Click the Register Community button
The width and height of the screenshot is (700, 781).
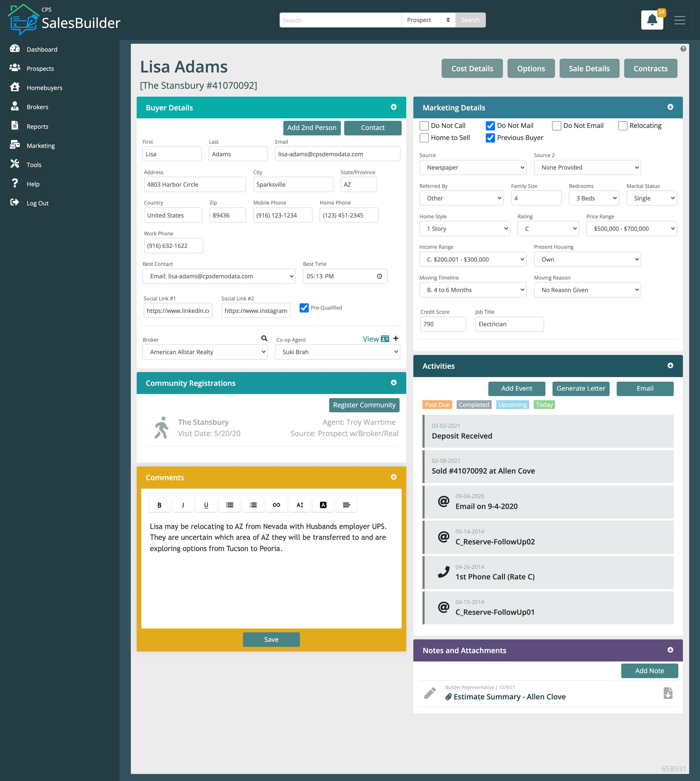[364, 405]
